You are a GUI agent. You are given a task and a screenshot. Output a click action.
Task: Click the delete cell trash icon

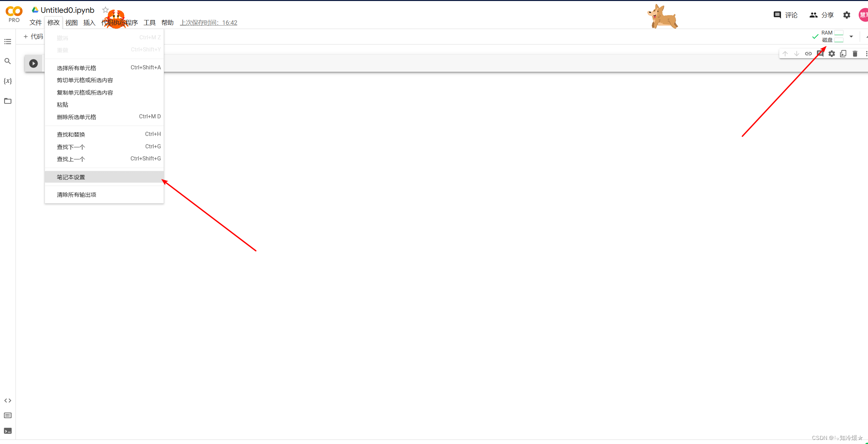click(x=854, y=54)
